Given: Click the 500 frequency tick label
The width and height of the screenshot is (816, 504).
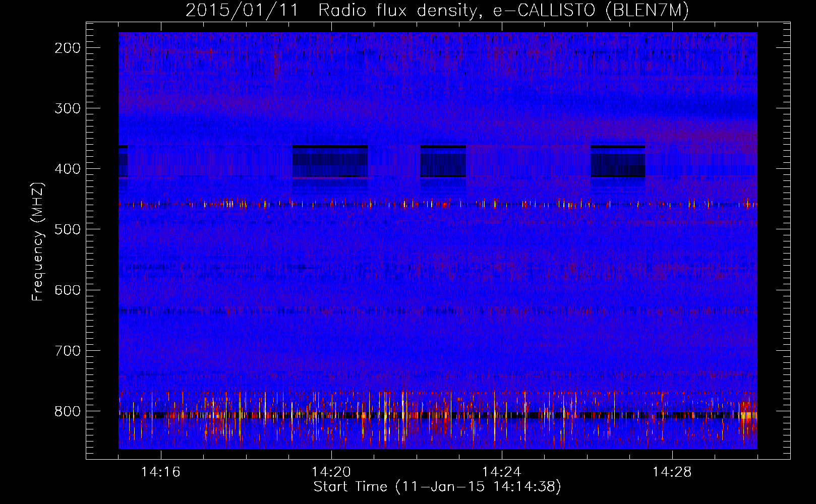Looking at the screenshot, I should tap(68, 229).
